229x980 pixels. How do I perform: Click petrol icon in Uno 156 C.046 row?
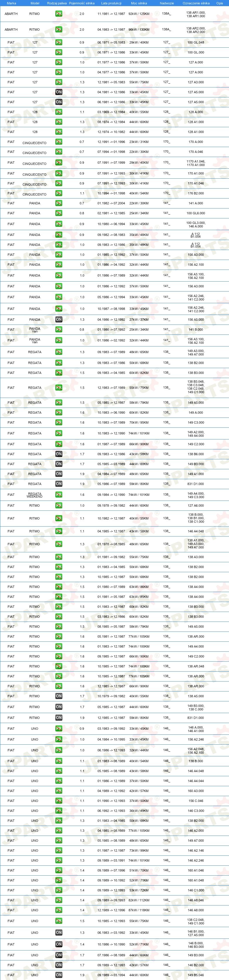click(59, 801)
